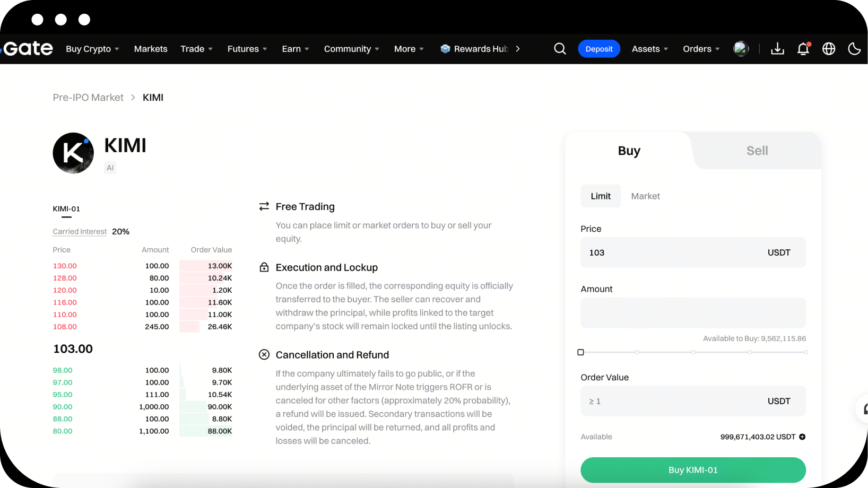Expand the Futures dropdown menu

click(x=247, y=49)
